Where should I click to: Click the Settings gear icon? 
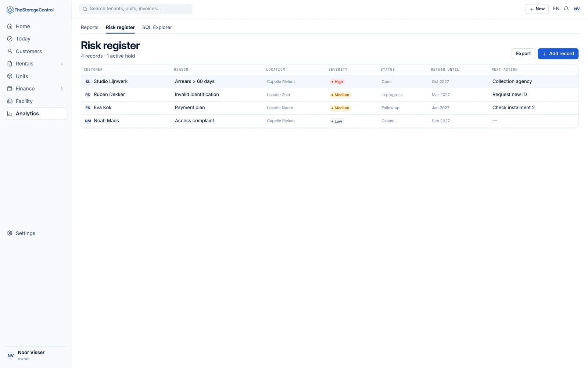pos(10,233)
